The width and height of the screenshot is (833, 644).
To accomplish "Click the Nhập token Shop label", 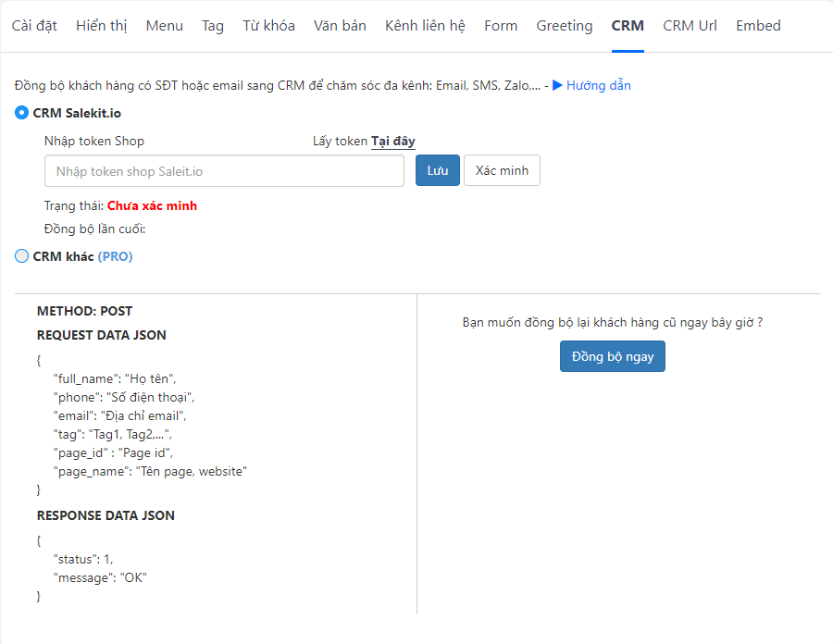I will pyautogui.click(x=94, y=142).
